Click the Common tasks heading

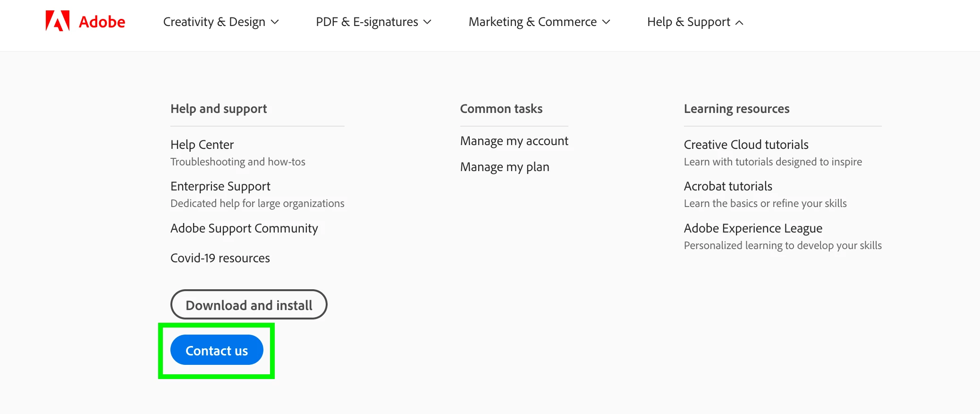point(501,109)
